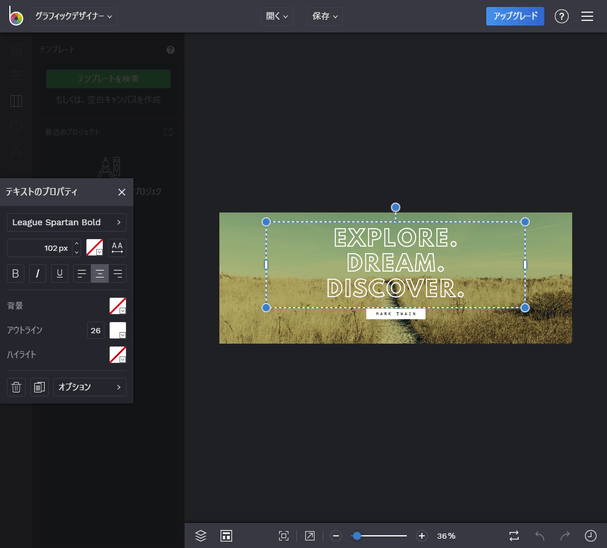Toggle underline formatting
Image resolution: width=607 pixels, height=548 pixels.
(60, 274)
